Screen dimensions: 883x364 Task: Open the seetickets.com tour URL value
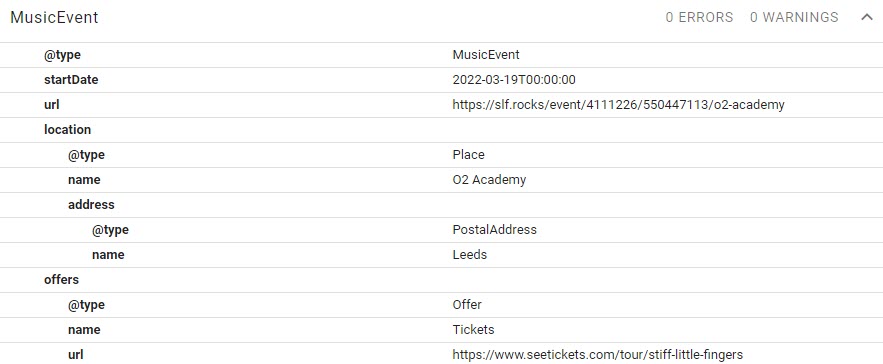(597, 355)
